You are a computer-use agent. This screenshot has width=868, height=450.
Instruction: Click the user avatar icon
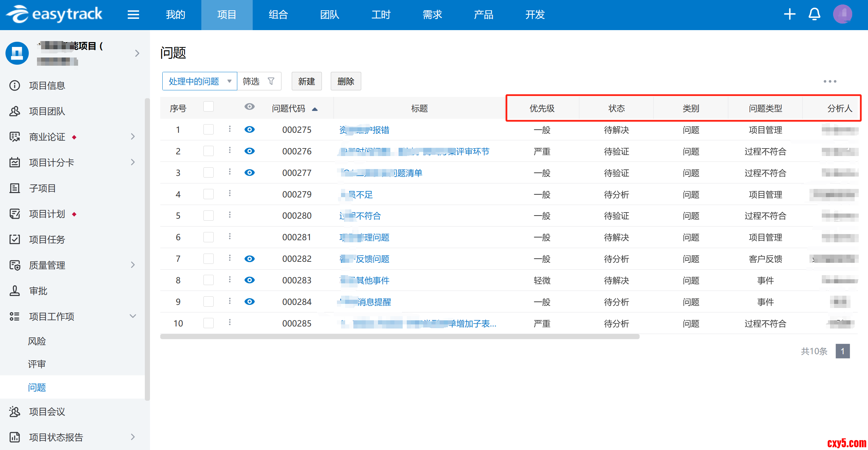pos(842,14)
